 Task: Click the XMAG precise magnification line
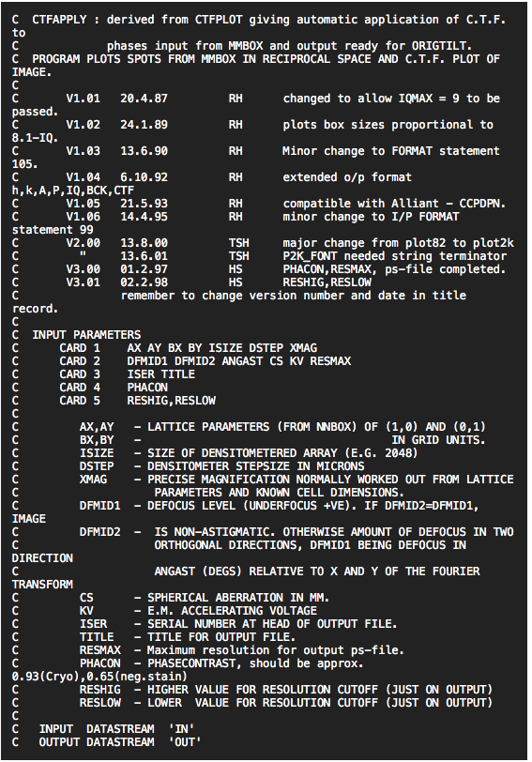click(x=296, y=480)
